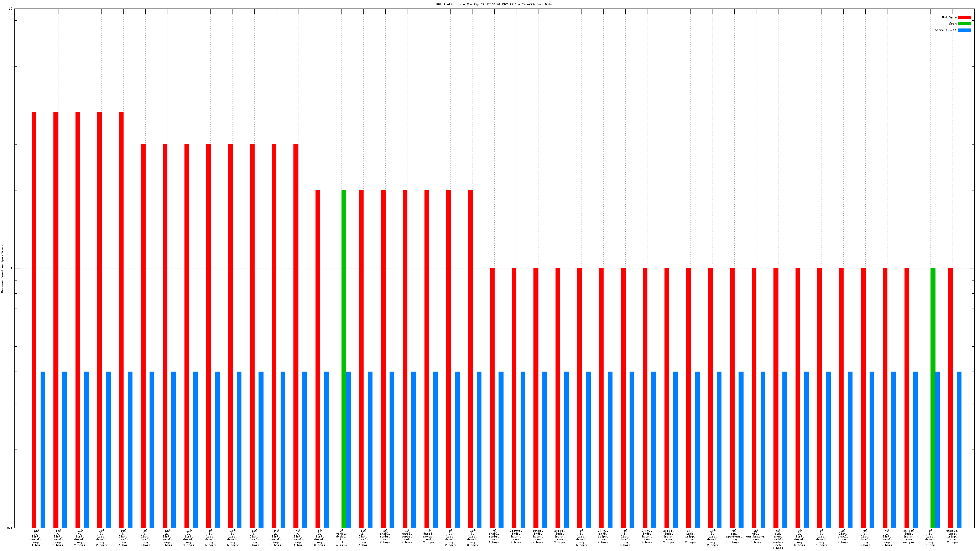Select the RBL Statistics chart title

(x=494, y=5)
